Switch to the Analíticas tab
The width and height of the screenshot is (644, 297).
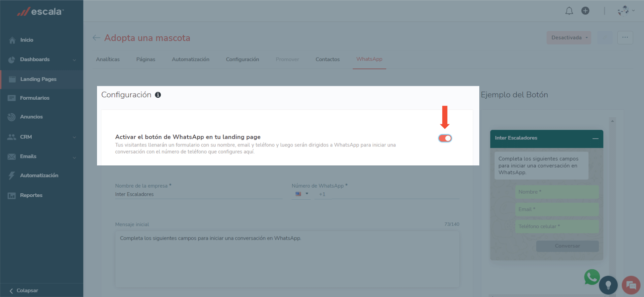108,59
